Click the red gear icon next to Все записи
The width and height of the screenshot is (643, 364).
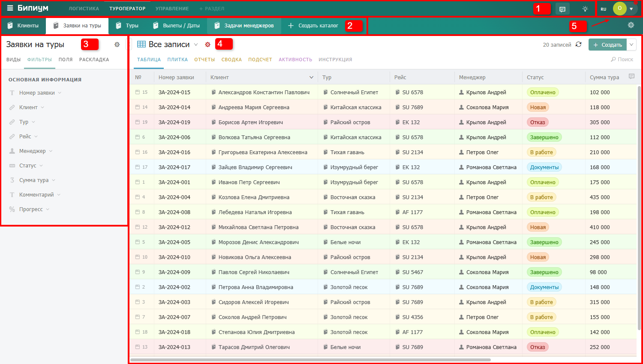(x=208, y=45)
